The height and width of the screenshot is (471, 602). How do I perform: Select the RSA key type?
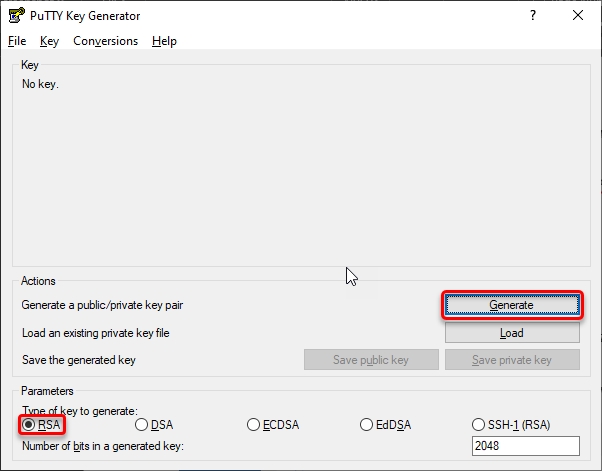tap(28, 425)
